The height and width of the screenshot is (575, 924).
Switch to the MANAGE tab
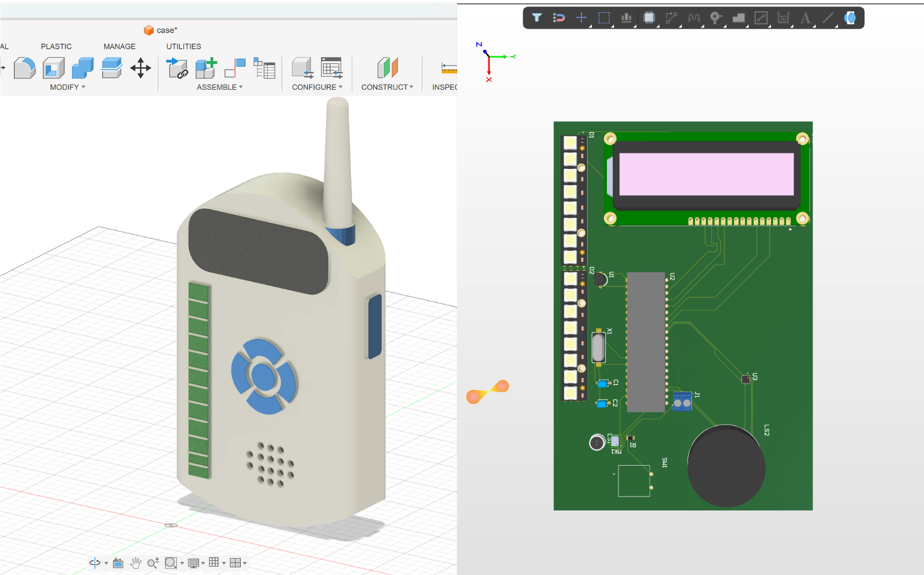(120, 47)
